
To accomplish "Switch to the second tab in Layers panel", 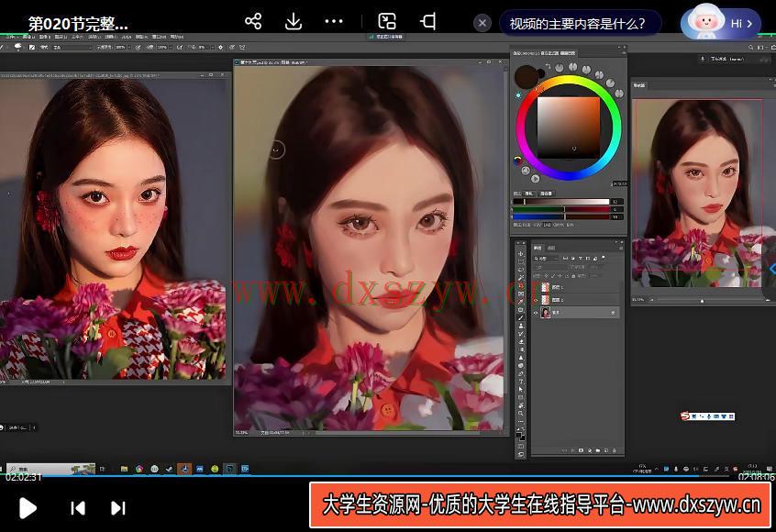I will click(x=551, y=248).
